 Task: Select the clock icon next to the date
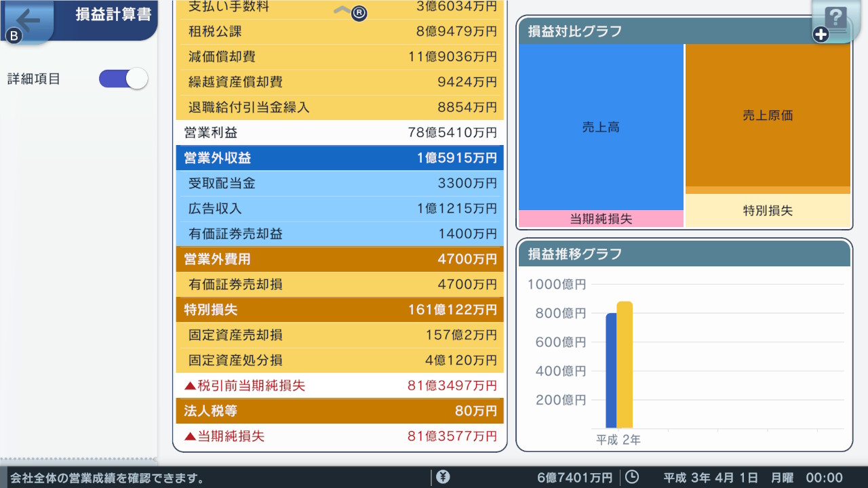[631, 476]
